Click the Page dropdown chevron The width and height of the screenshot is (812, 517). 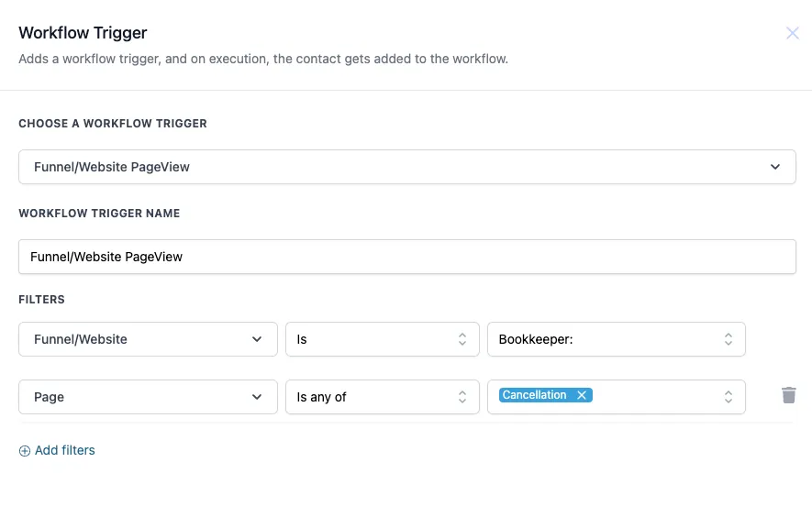coord(257,397)
